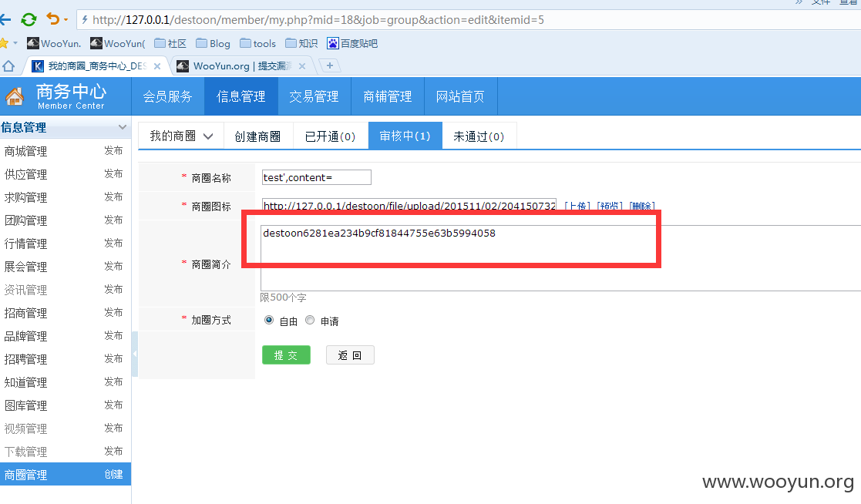Open 招商管理 in sidebar
The image size is (861, 504).
[25, 313]
